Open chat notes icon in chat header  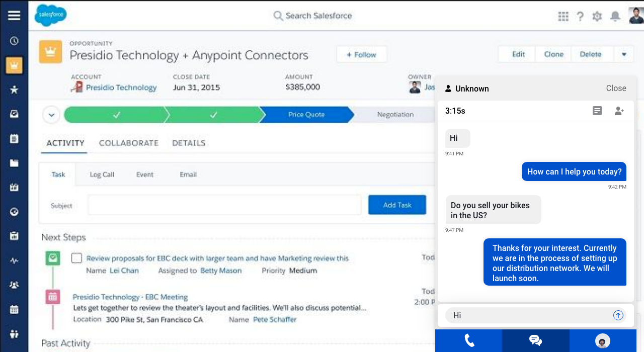pyautogui.click(x=597, y=111)
